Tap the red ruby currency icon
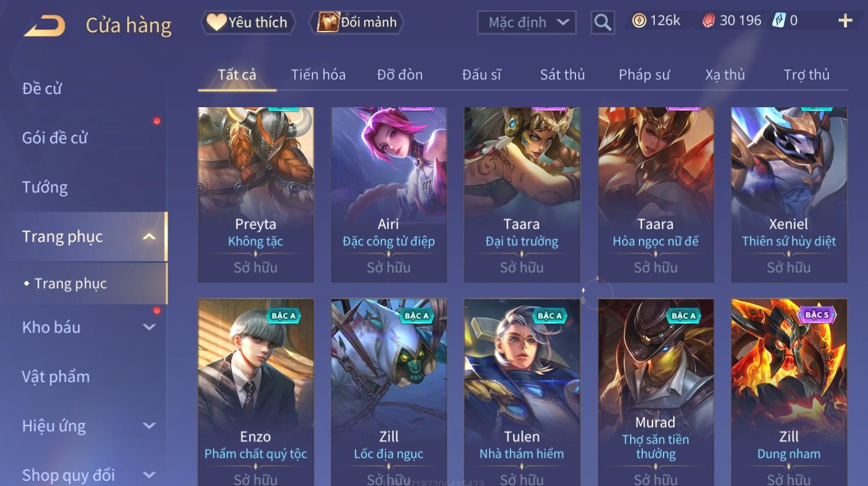 point(708,21)
